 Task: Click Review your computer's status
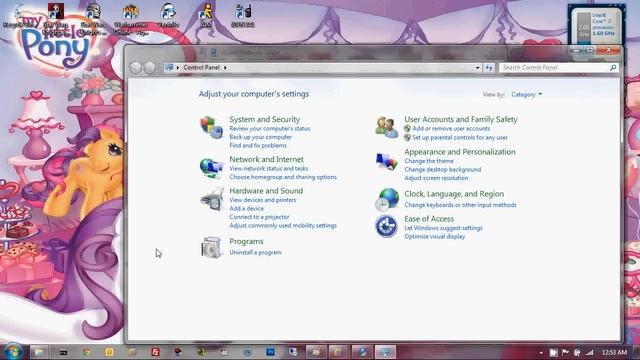coord(270,129)
